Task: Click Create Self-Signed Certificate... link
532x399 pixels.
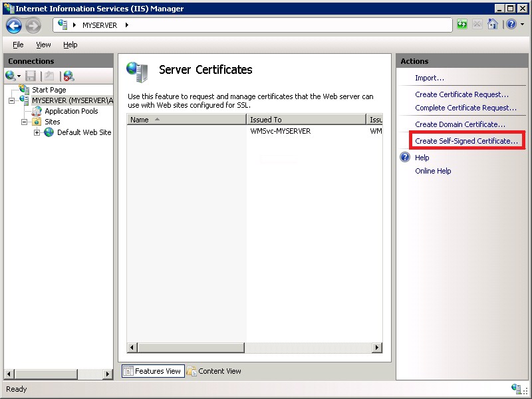Action: pyautogui.click(x=467, y=141)
